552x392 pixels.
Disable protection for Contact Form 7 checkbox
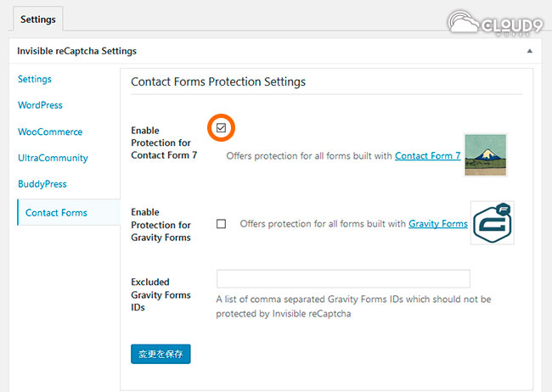pyautogui.click(x=221, y=128)
